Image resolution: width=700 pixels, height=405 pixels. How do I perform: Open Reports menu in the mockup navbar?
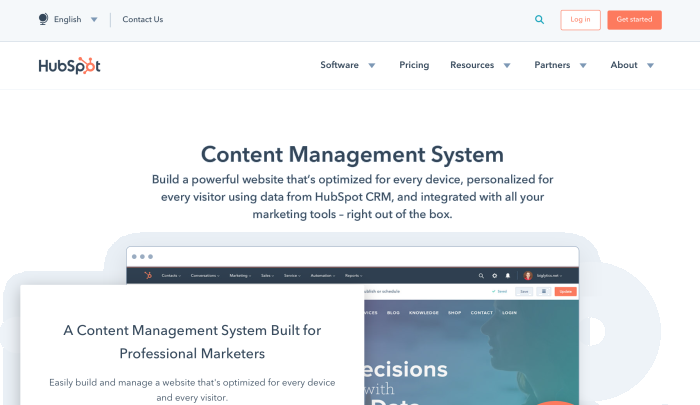click(x=354, y=276)
